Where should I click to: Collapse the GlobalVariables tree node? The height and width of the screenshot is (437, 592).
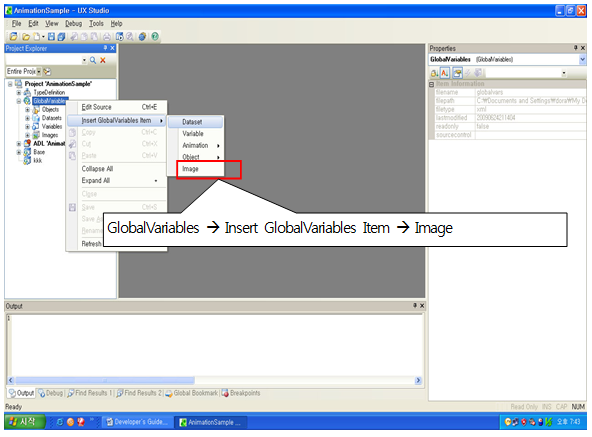coord(18,101)
